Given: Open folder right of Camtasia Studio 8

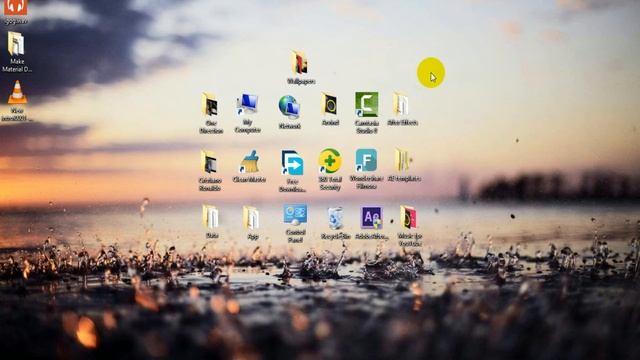Looking at the screenshot, I should pos(402,104).
